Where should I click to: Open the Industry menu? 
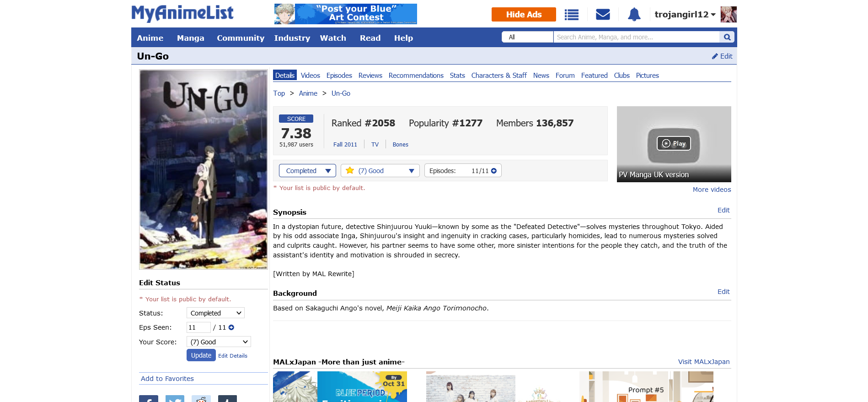292,38
